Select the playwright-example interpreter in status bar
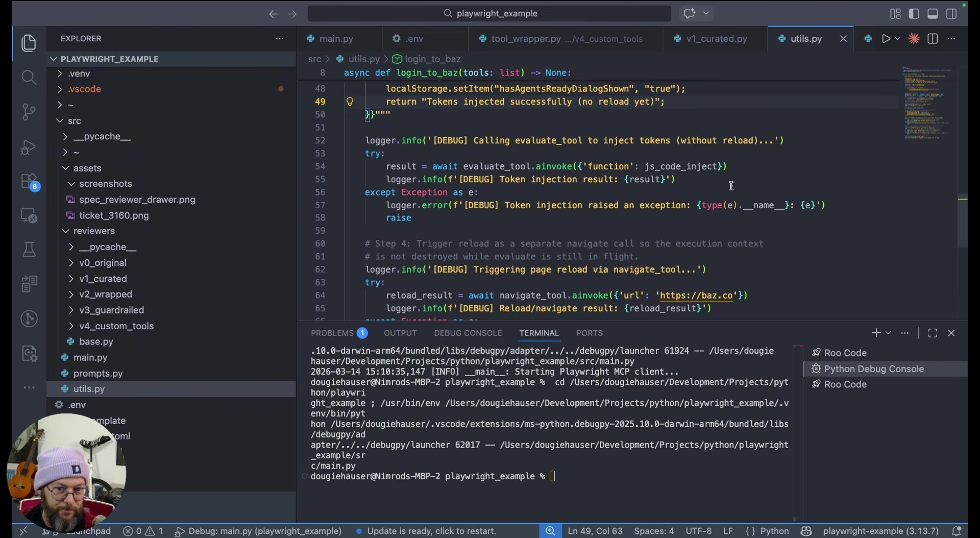The width and height of the screenshot is (980, 538). point(881,531)
